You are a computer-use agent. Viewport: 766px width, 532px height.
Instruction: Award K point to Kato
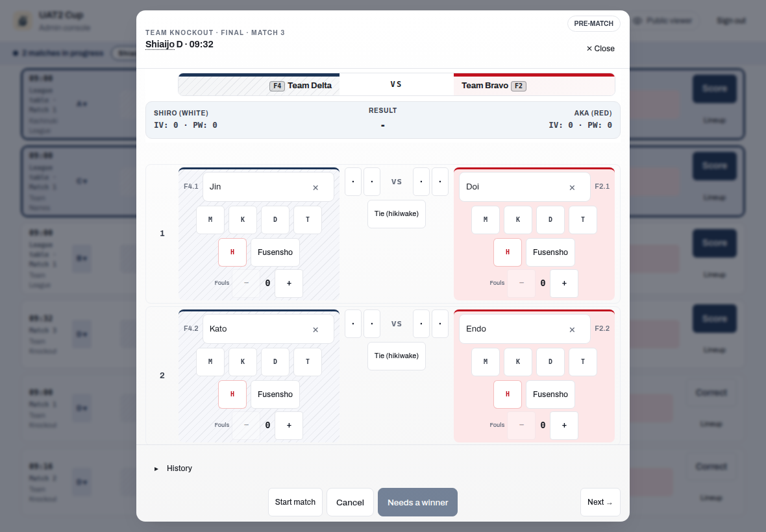pos(243,361)
